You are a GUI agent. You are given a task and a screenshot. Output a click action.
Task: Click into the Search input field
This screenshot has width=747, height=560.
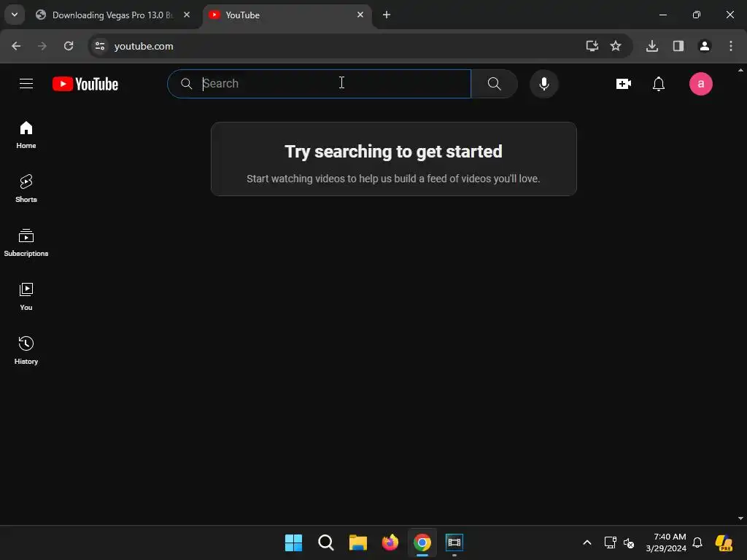[x=320, y=84]
